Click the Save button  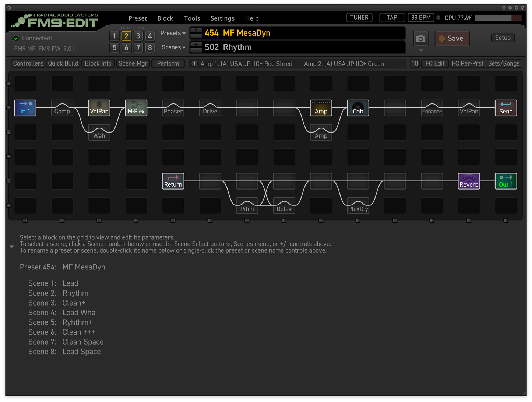click(x=452, y=39)
